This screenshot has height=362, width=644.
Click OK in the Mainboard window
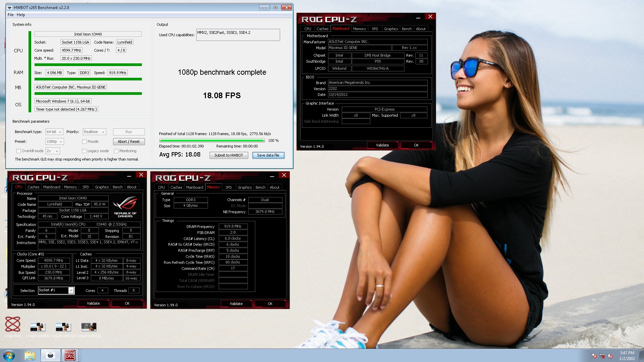416,145
